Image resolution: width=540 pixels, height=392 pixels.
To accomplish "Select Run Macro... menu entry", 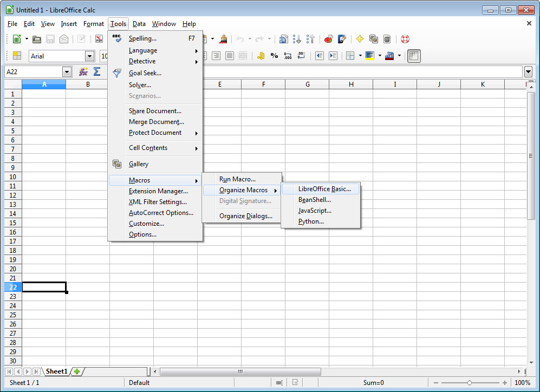I will tap(242, 179).
